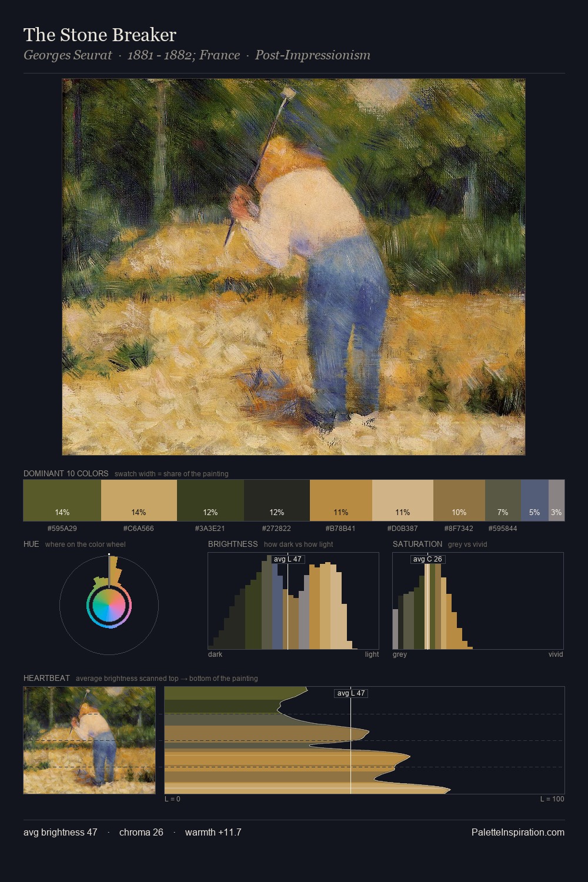Screen dimensions: 588x882
Task: Choose the near-black #272822 swatch
Action: coord(277,500)
